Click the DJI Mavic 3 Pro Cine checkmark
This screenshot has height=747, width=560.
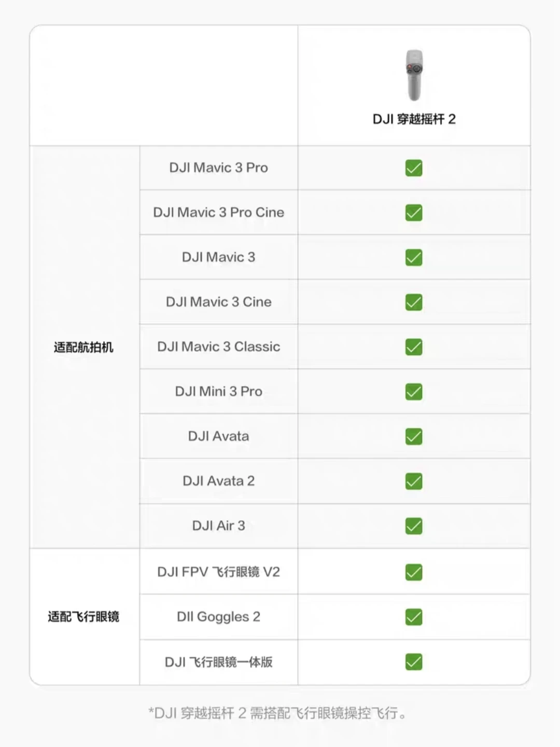tap(414, 213)
